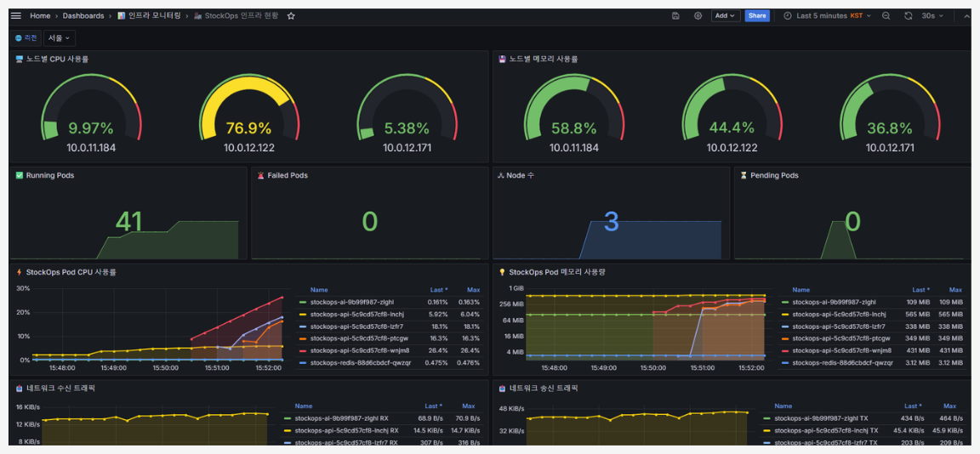Zoom out the time range
This screenshot has height=454, width=980.
click(x=886, y=15)
